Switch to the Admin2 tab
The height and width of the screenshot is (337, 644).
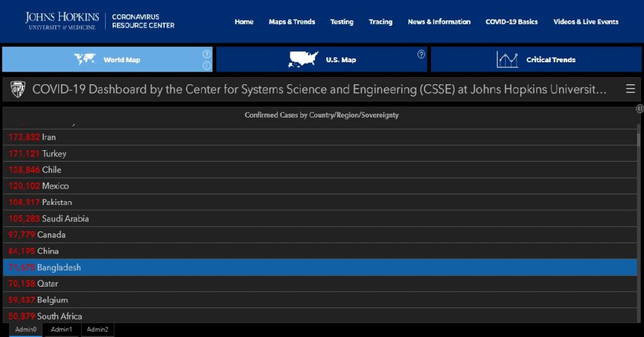pos(97,329)
